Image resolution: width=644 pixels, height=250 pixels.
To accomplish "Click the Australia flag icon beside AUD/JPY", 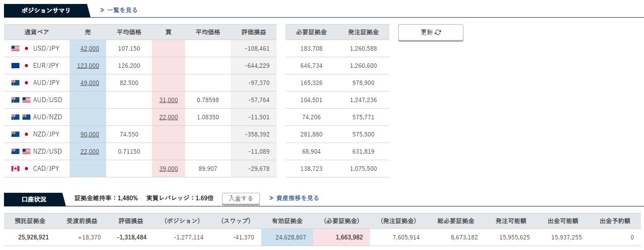I will click(15, 83).
